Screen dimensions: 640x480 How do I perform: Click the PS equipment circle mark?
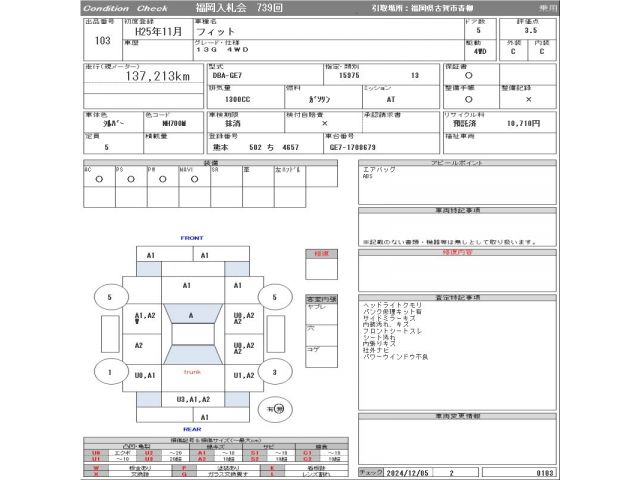pyautogui.click(x=131, y=179)
